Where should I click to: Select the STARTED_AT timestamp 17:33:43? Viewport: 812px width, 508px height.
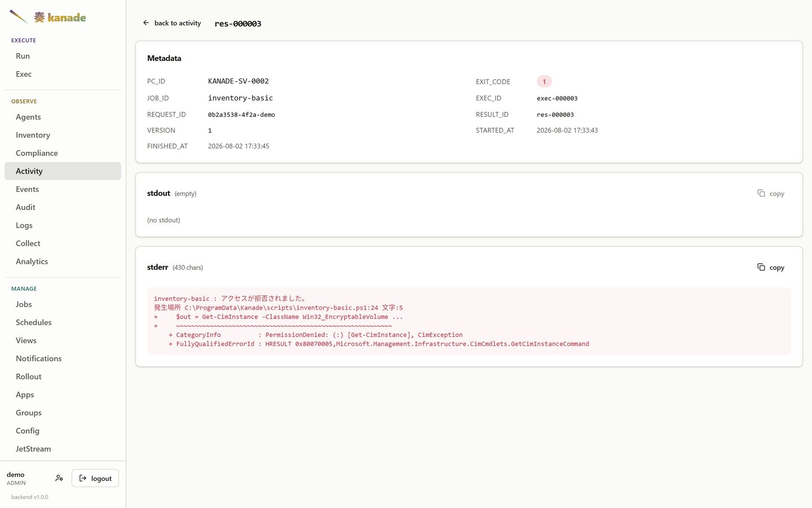click(x=567, y=130)
